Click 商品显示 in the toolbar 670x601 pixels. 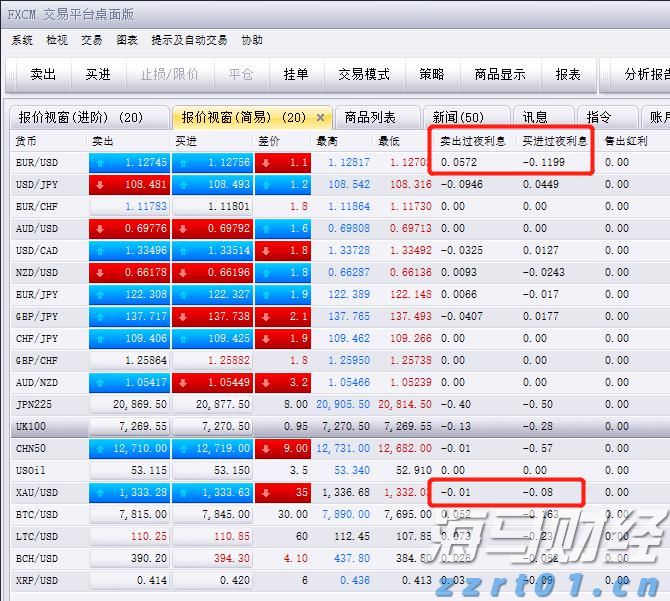pyautogui.click(x=499, y=74)
